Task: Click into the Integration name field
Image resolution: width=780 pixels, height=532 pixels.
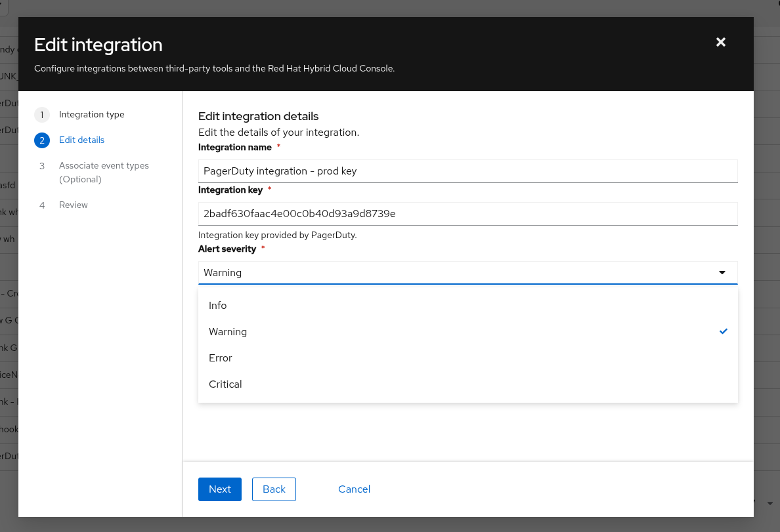Action: (467, 171)
